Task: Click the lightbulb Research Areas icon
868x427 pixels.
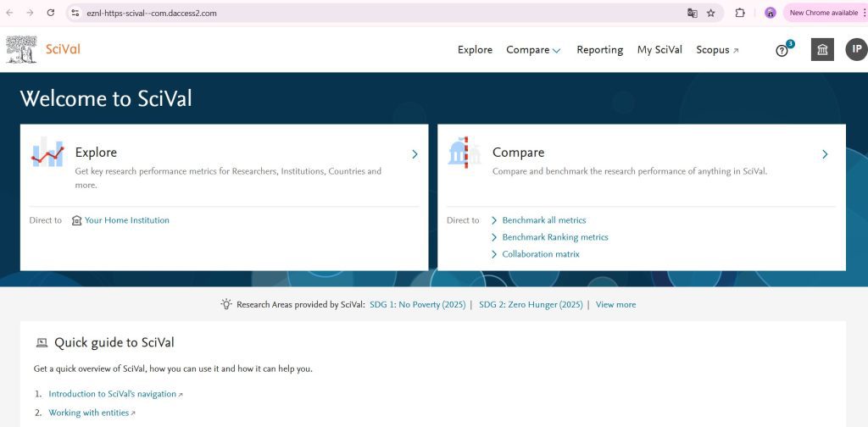Action: click(x=225, y=303)
